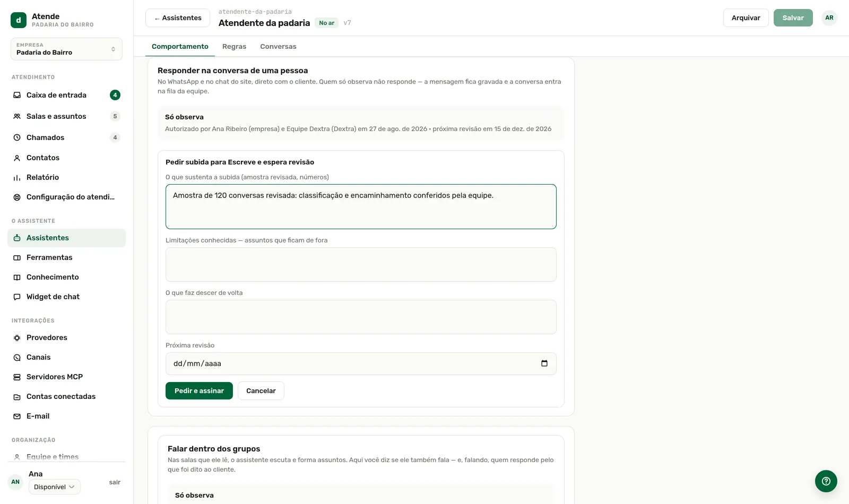Click the Próxima revisão date field

[361, 363]
